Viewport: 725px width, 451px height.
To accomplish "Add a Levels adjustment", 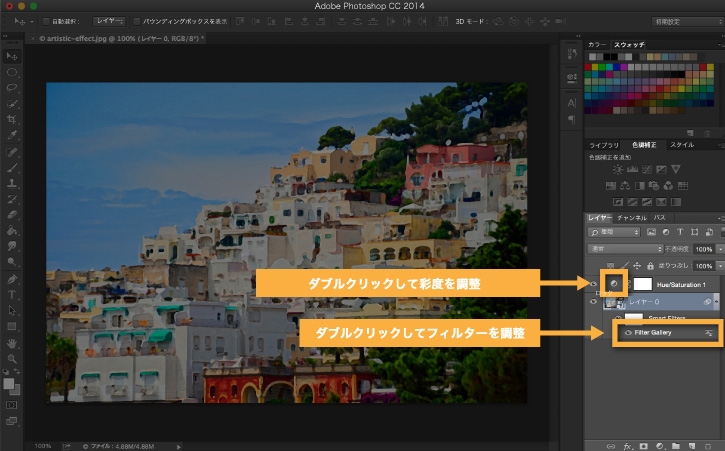I will pyautogui.click(x=632, y=169).
